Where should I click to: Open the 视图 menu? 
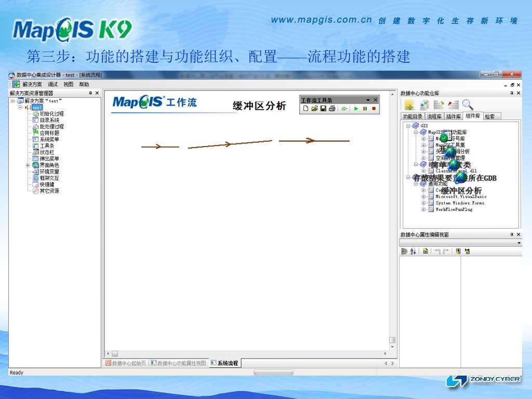pos(68,84)
